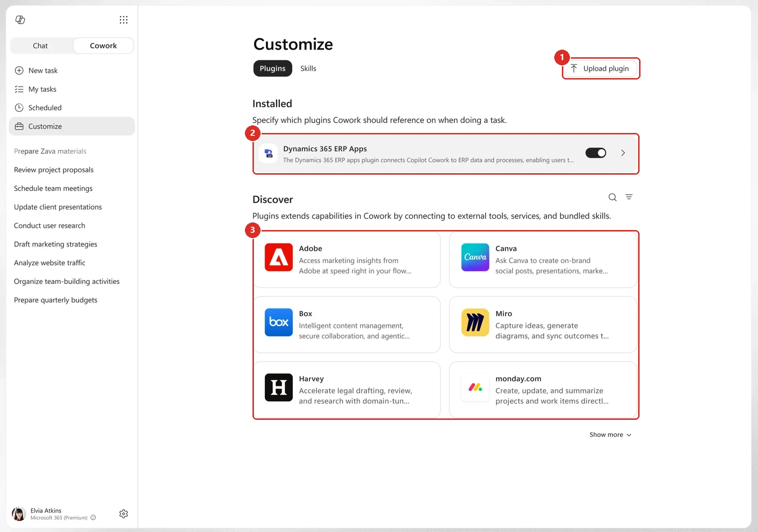This screenshot has width=758, height=532.
Task: Click the My tasks list icon
Action: pos(19,89)
